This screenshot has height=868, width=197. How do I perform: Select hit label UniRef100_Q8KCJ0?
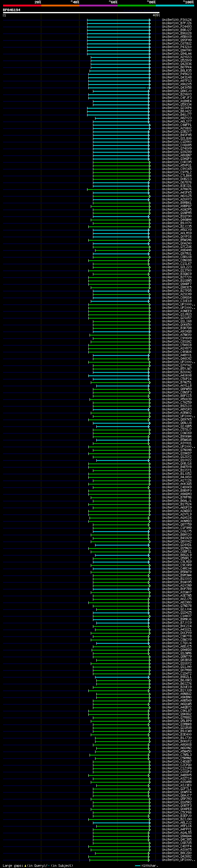(176, 91)
